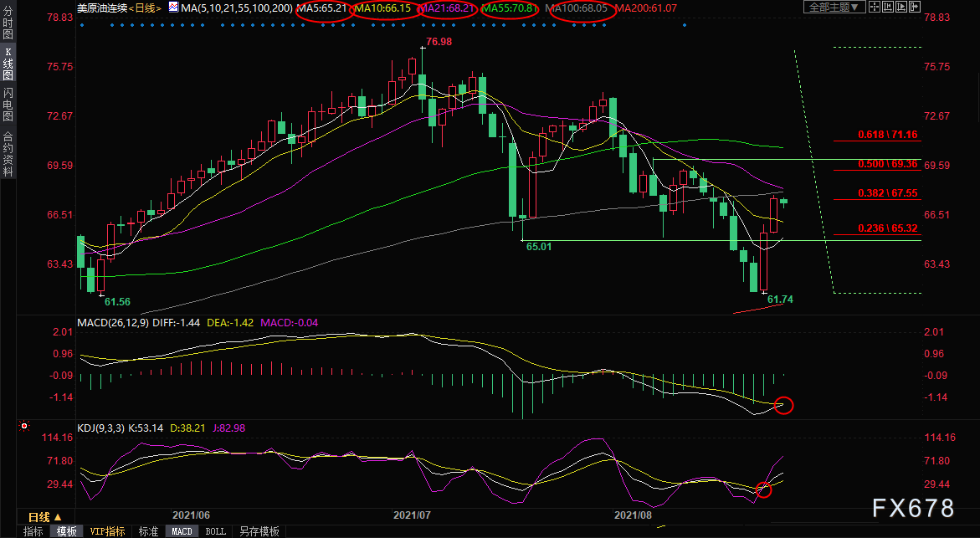The height and width of the screenshot is (538, 980).
Task: Click the red sun icon beside KDJ
Action: pos(24,426)
